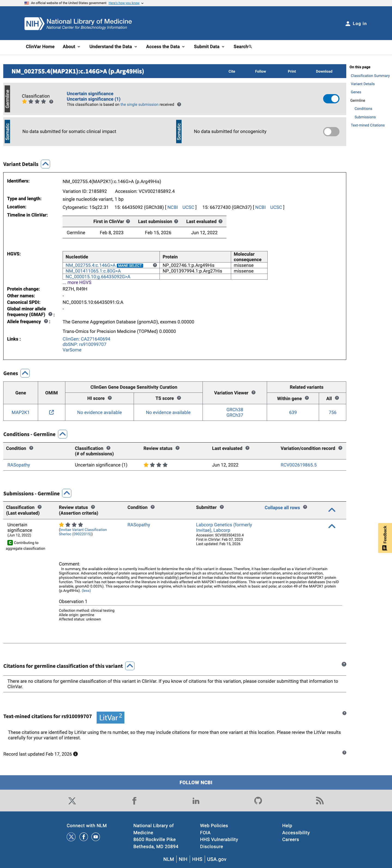Open X icon in Follow NCBI bar

tap(72, 801)
